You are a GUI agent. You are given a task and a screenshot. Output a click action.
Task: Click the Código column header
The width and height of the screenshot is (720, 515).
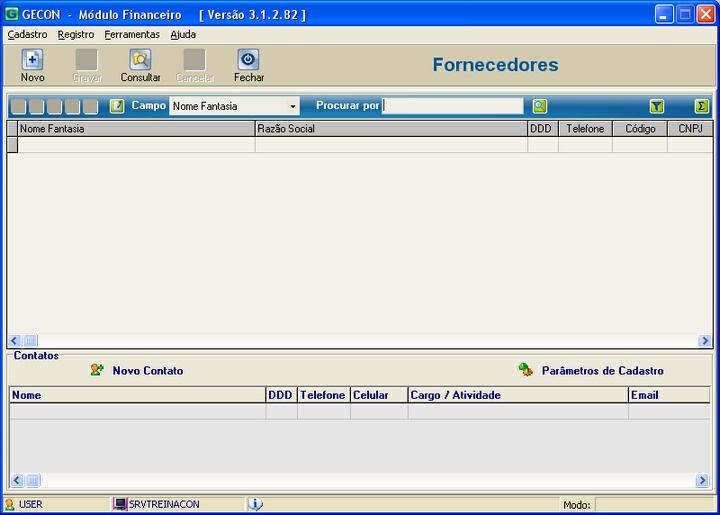click(x=640, y=129)
